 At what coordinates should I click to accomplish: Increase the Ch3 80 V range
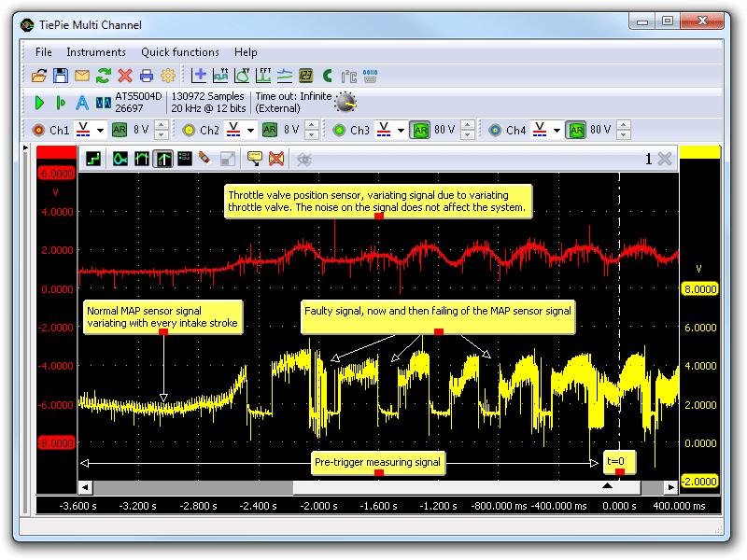click(x=468, y=125)
